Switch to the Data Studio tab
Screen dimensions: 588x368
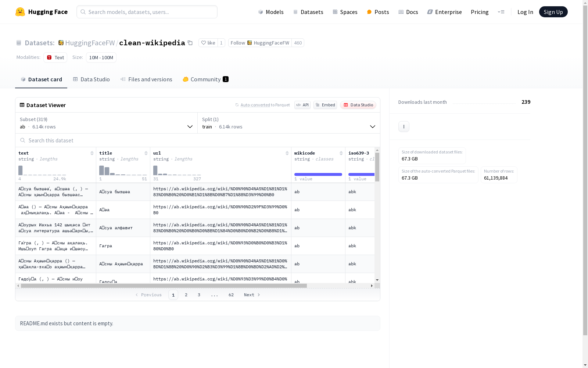pos(91,79)
